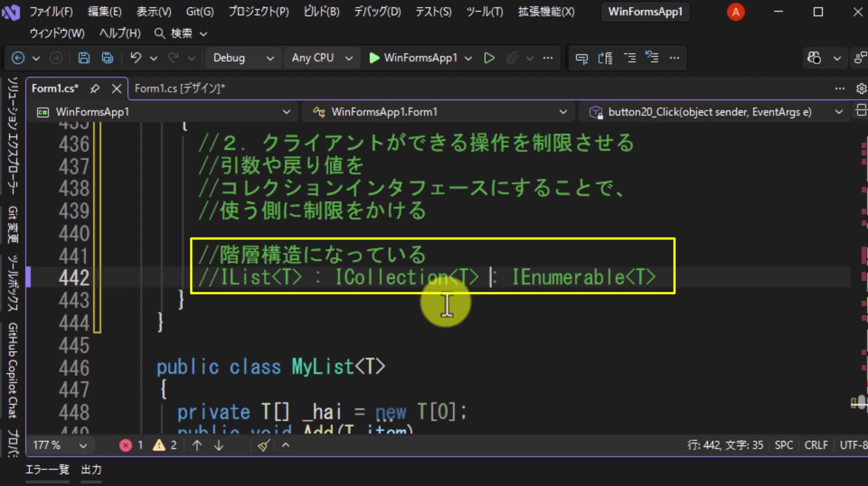Screen dimensions: 868x486
Task: Save the current file with Save icon
Action: [84, 58]
